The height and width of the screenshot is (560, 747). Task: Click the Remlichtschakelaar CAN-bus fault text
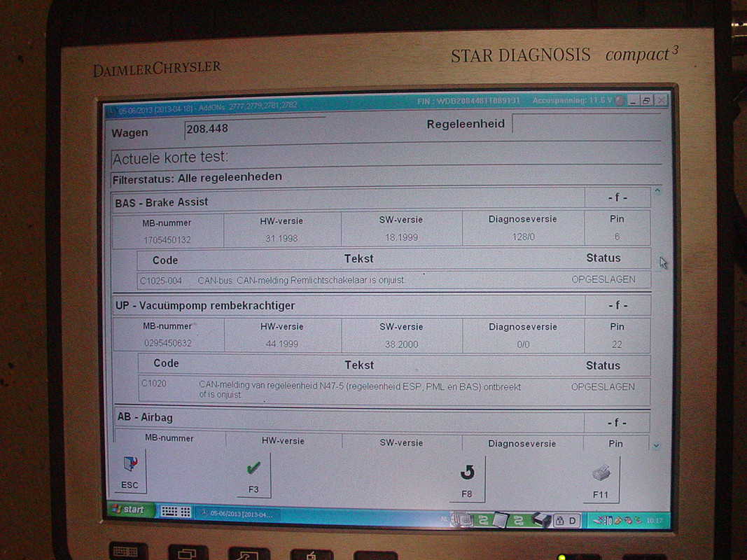tap(302, 280)
